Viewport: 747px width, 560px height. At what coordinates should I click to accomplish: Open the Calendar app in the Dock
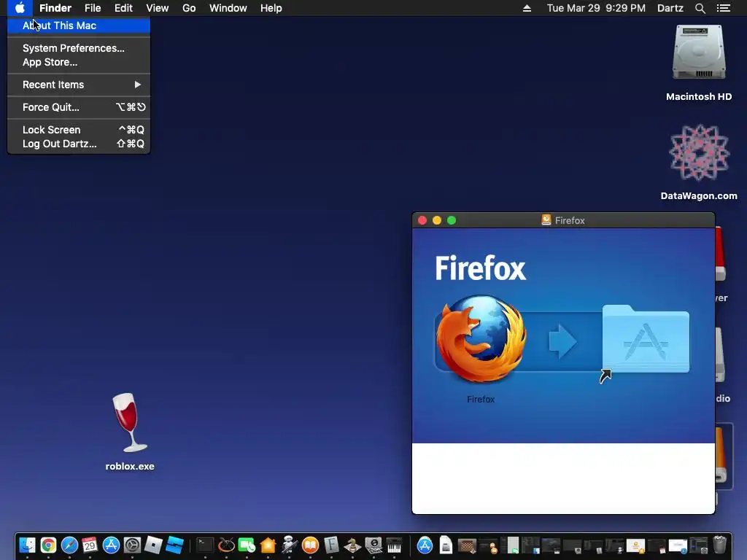pyautogui.click(x=90, y=545)
